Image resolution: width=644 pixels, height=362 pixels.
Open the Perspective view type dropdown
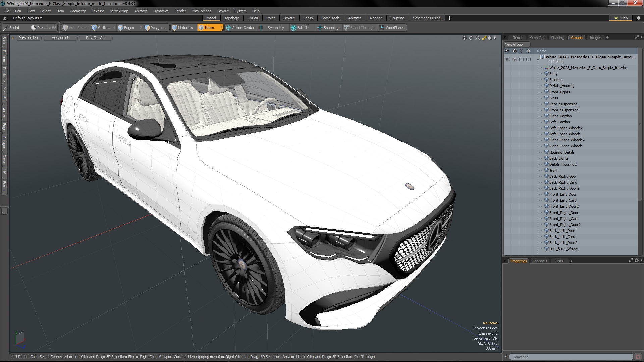pos(28,38)
